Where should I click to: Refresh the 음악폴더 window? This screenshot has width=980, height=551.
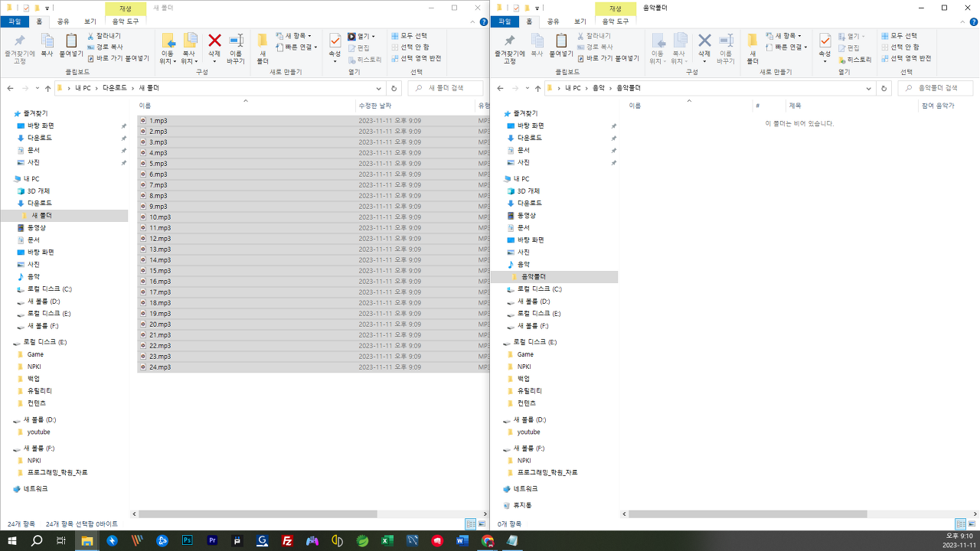click(885, 87)
